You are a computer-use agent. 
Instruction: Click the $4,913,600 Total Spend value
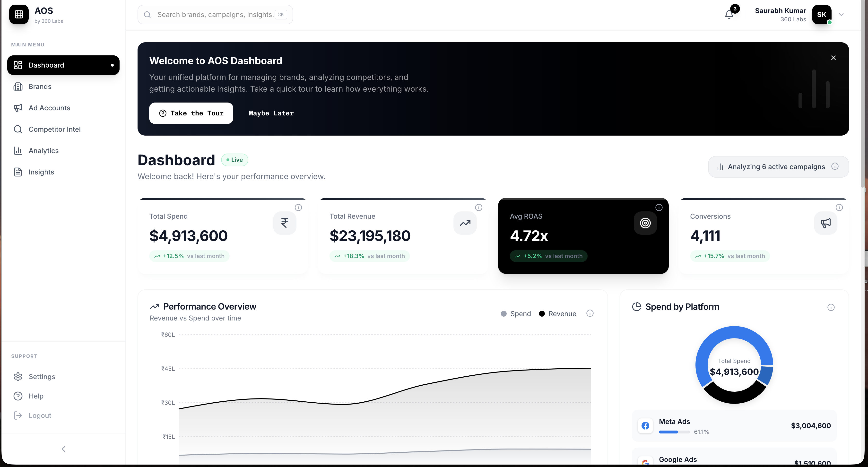coord(188,236)
